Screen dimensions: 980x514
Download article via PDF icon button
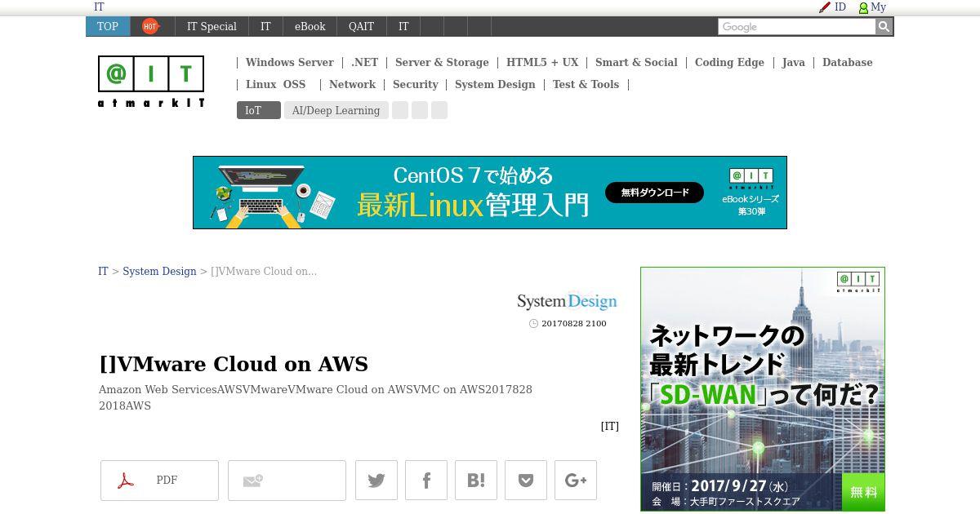point(159,481)
